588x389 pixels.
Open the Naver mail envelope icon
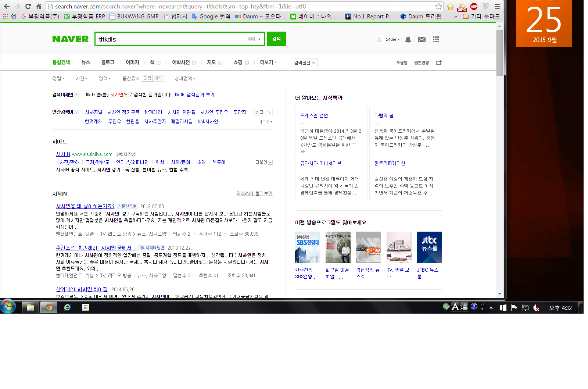pos(422,39)
